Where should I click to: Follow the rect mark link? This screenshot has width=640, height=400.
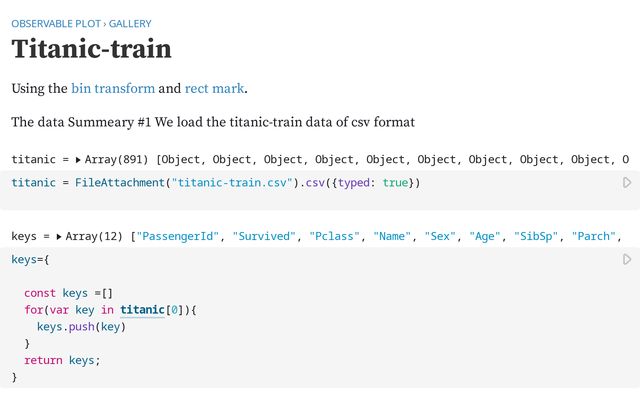pos(214,88)
